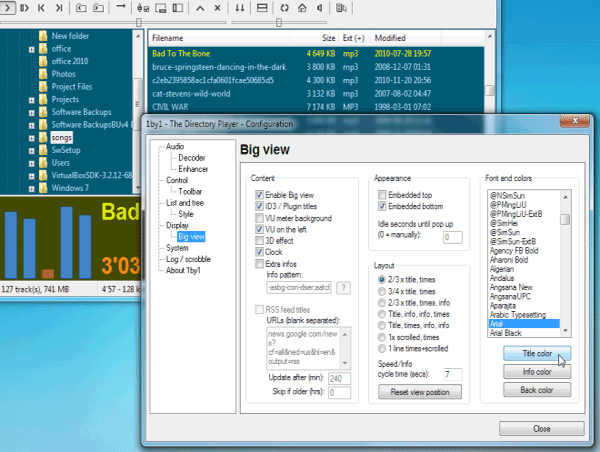Expand the Users folder in the tree
Viewport: 600px width, 452px height.
(32, 162)
